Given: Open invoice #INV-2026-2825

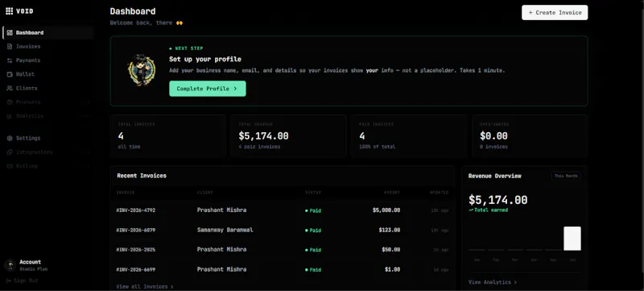Looking at the screenshot, I should click(136, 250).
